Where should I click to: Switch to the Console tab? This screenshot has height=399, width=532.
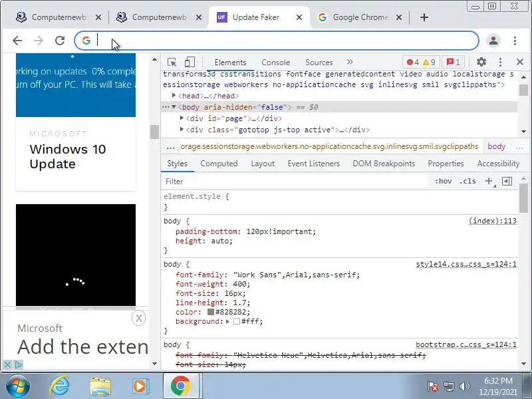(x=275, y=63)
